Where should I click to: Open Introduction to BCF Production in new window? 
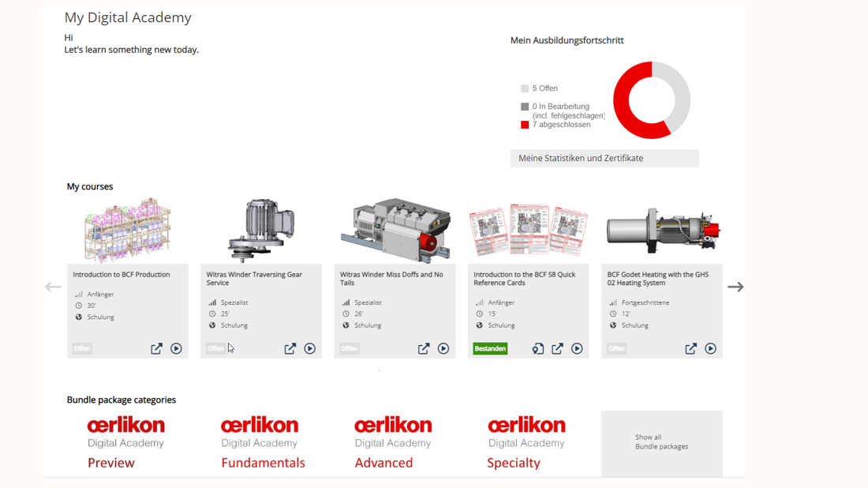(x=156, y=348)
